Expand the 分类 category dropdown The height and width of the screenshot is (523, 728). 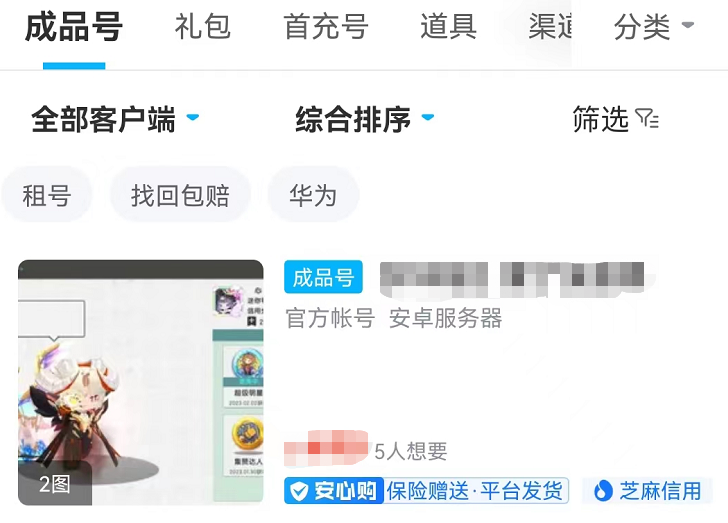pyautogui.click(x=654, y=26)
